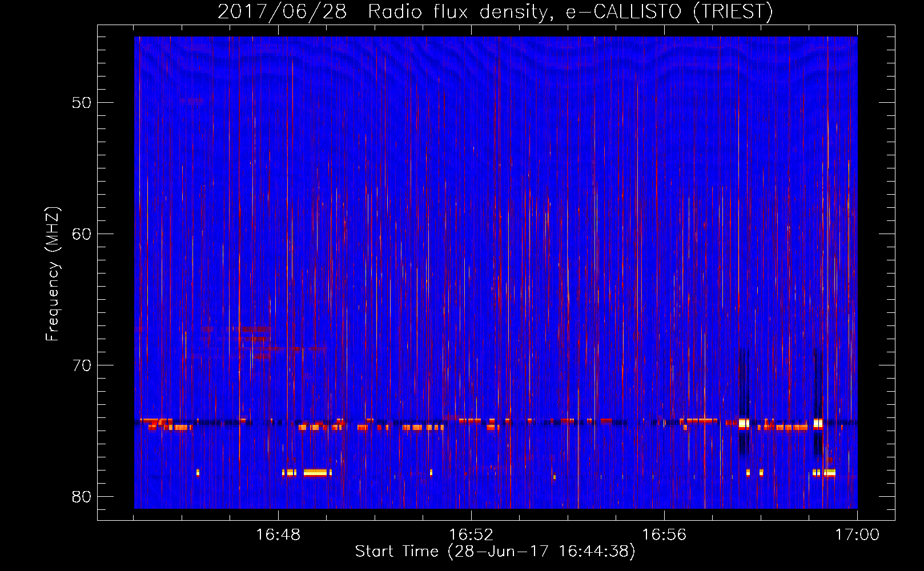Click the 80 frequency tick label
Viewport: 924px width, 571px height.
tap(82, 497)
